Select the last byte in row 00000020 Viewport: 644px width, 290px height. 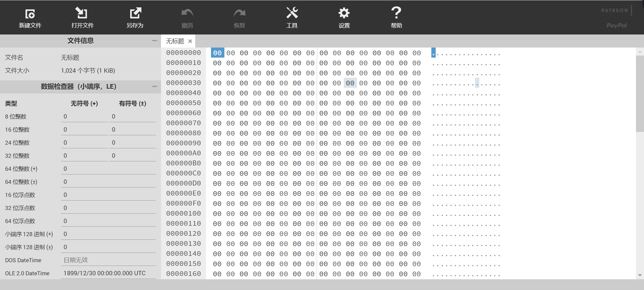point(417,73)
